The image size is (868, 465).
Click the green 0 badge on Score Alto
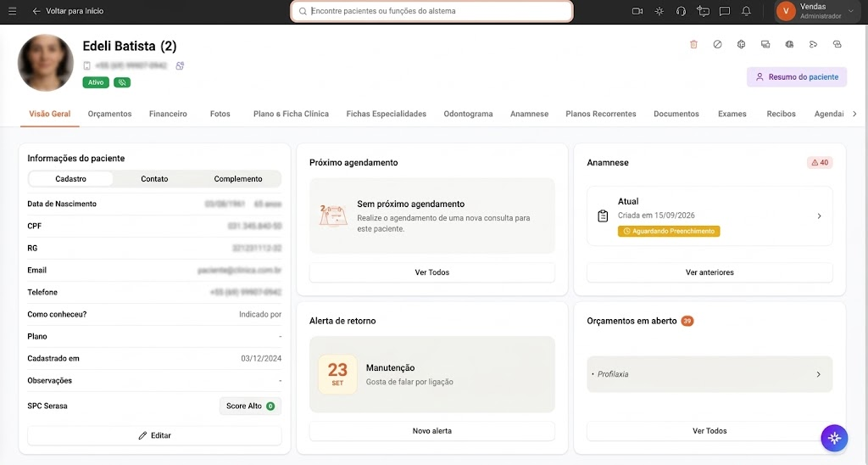270,406
